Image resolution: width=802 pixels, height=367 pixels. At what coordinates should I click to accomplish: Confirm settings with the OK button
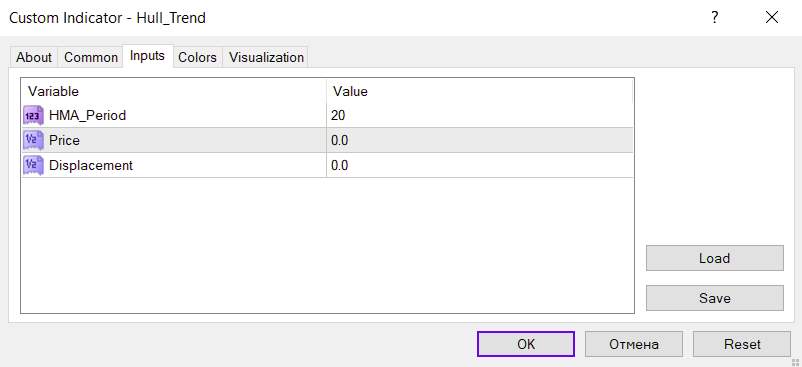526,344
